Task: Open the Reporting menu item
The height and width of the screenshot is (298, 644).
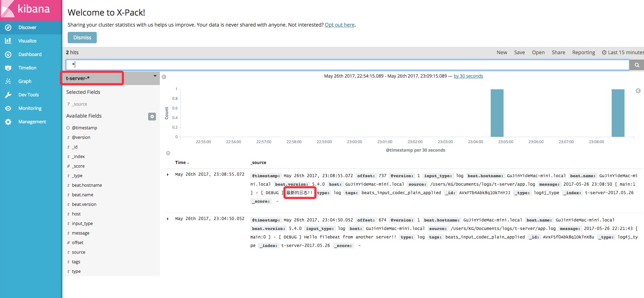Action: [x=583, y=52]
